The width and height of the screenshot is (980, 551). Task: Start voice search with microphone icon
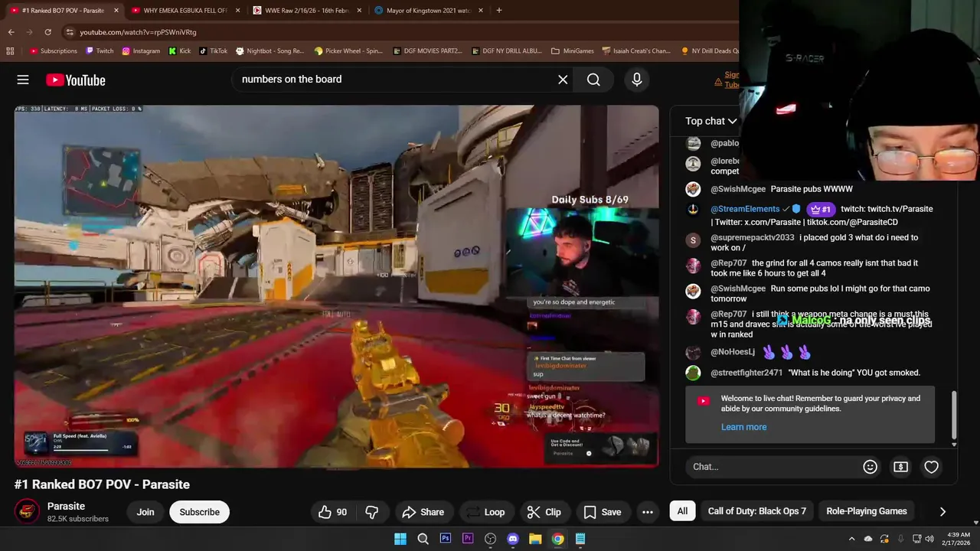click(636, 80)
